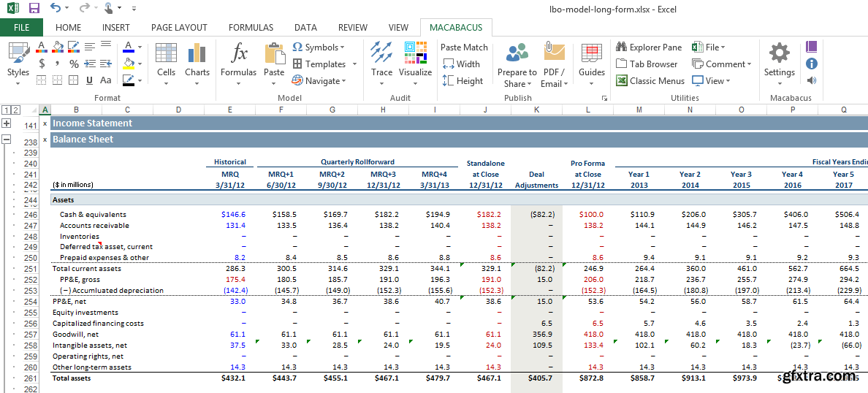Image resolution: width=868 pixels, height=393 pixels.
Task: Show outline level 1 only
Action: click(x=6, y=110)
